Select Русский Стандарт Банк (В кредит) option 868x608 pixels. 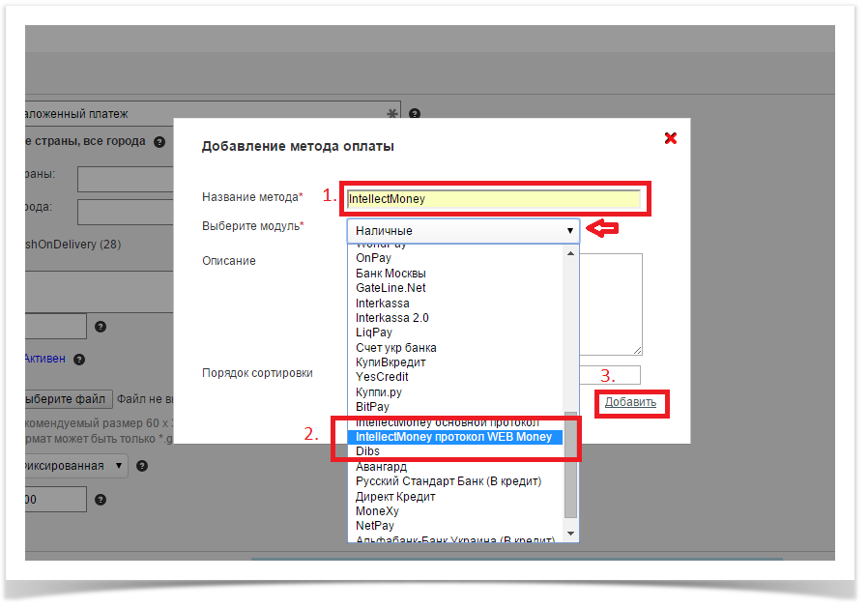(x=448, y=481)
